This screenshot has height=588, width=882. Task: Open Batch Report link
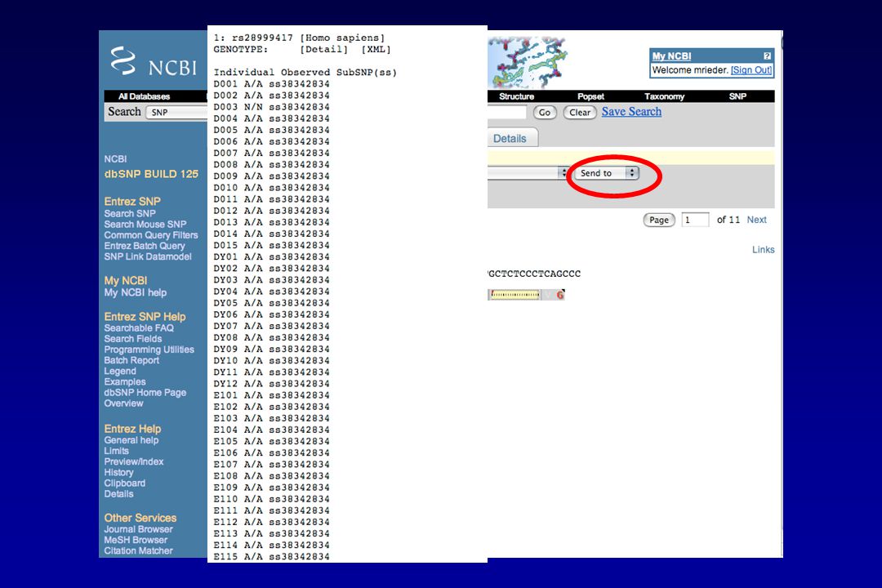click(x=131, y=360)
